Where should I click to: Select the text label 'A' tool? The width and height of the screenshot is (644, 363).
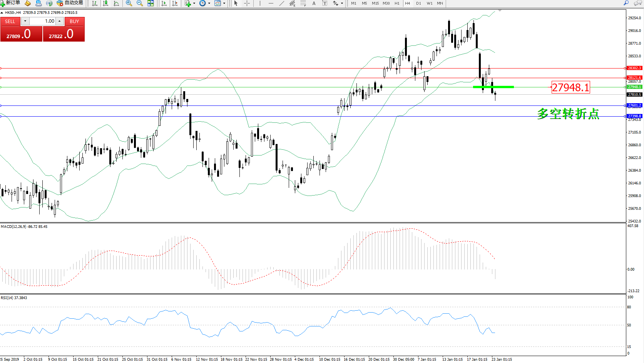pyautogui.click(x=314, y=3)
